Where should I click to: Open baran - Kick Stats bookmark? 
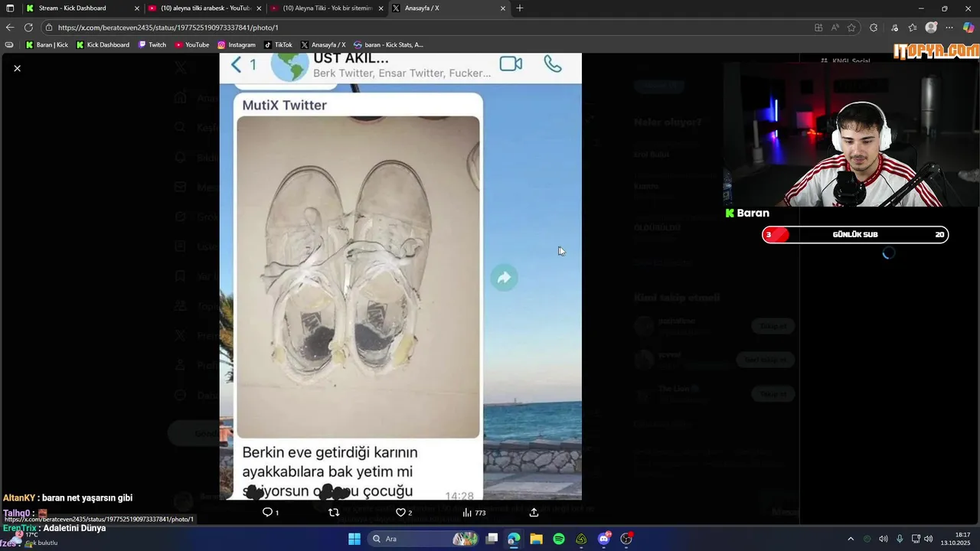click(388, 44)
